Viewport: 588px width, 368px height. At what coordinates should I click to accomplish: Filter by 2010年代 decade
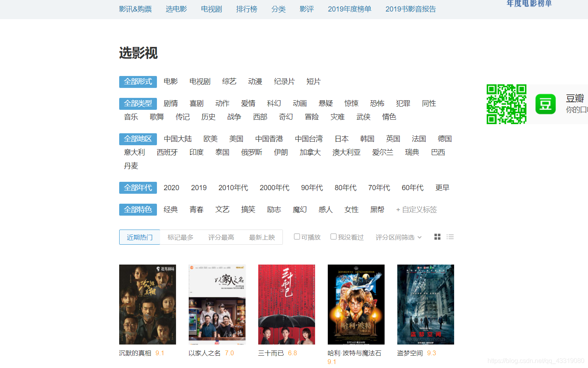pyautogui.click(x=233, y=188)
